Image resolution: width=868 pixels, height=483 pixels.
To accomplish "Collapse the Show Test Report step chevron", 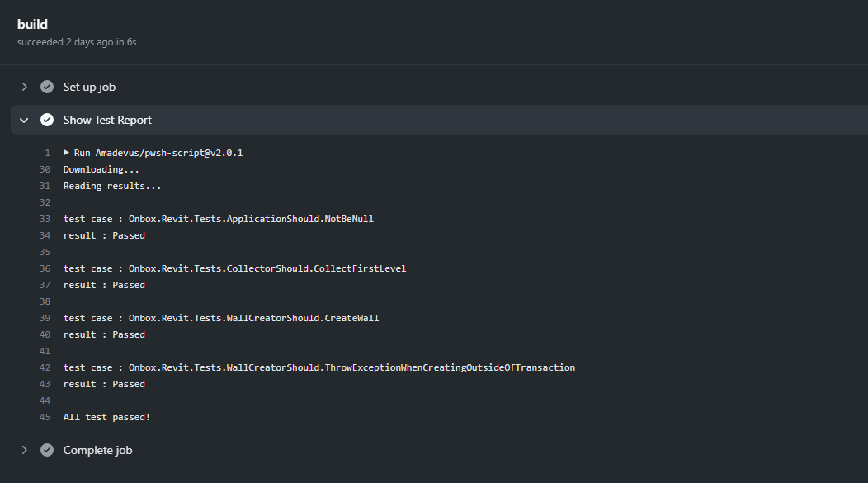I will [x=24, y=121].
